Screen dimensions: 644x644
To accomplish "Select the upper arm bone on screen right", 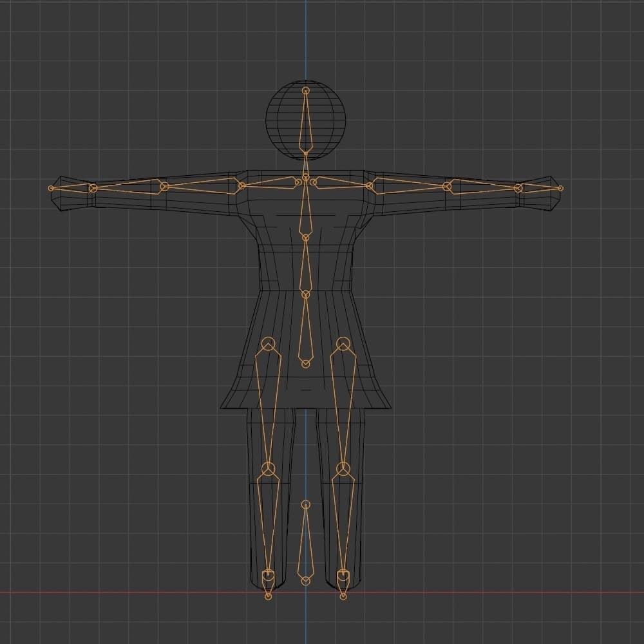I will pyautogui.click(x=409, y=186).
